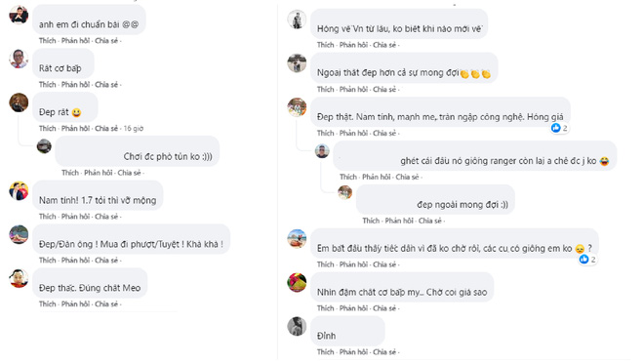Like the 'Chơi đc phò tủn ko' reply
This screenshot has height=364, width=644.
70,173
